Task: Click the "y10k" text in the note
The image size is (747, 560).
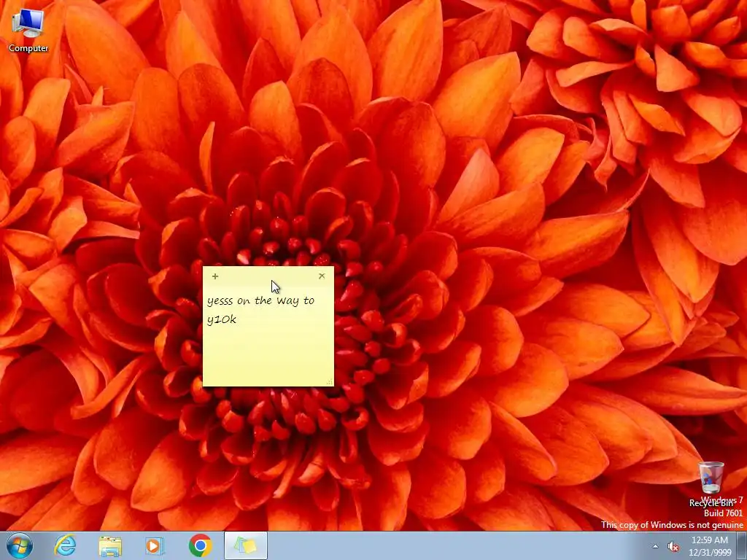Action: (222, 319)
